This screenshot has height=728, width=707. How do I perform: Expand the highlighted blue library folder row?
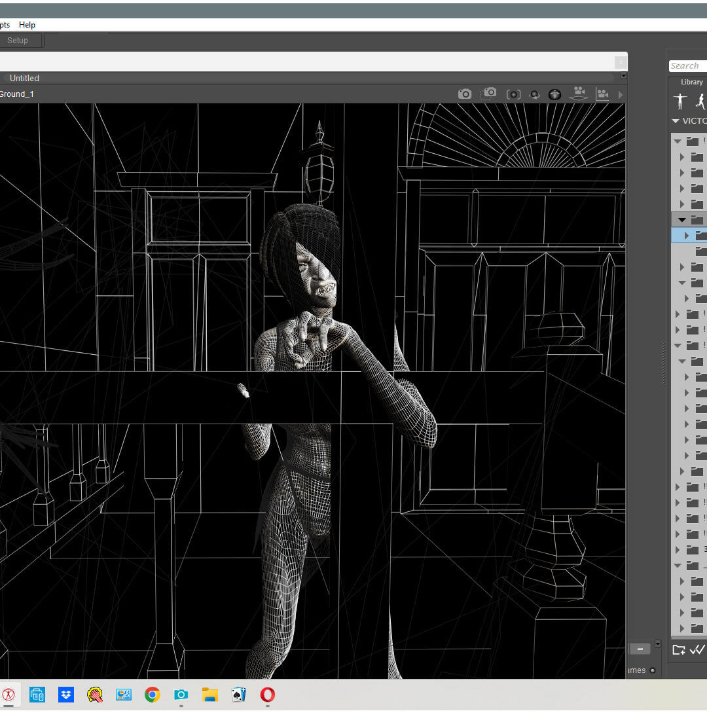point(686,236)
